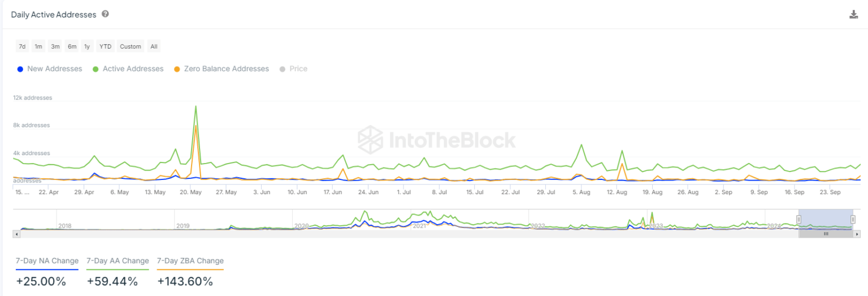Image resolution: width=868 pixels, height=296 pixels.
Task: Switch to the 3m time range
Action: tap(55, 46)
